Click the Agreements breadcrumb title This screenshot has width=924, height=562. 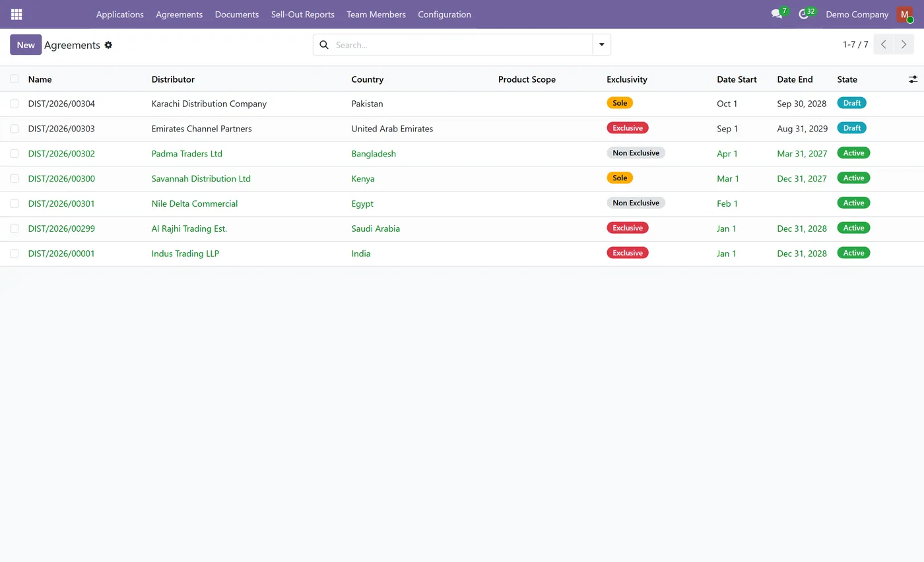[72, 45]
